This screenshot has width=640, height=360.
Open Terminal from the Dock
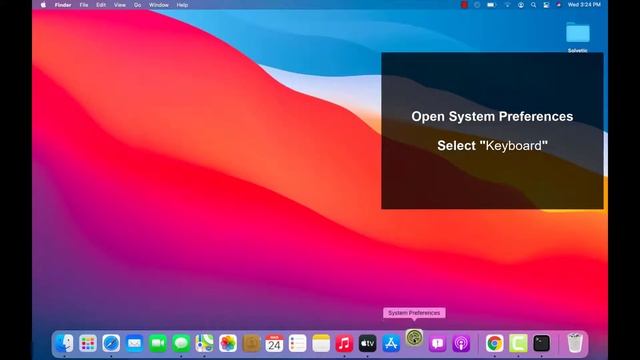(x=541, y=343)
